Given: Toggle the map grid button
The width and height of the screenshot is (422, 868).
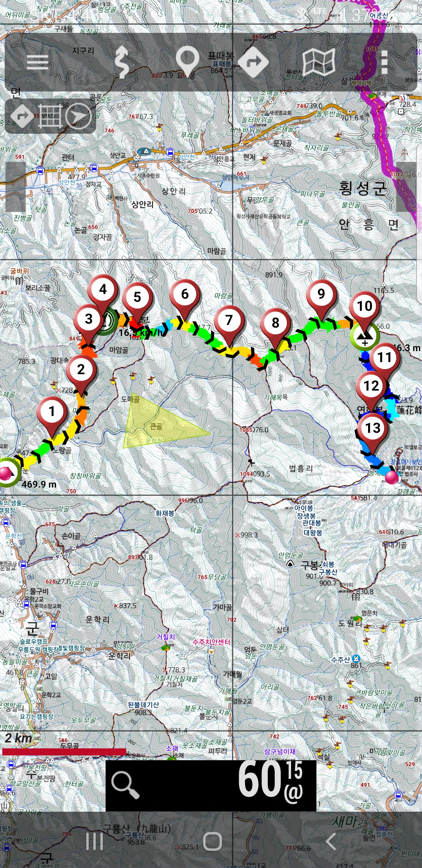Looking at the screenshot, I should point(50,116).
